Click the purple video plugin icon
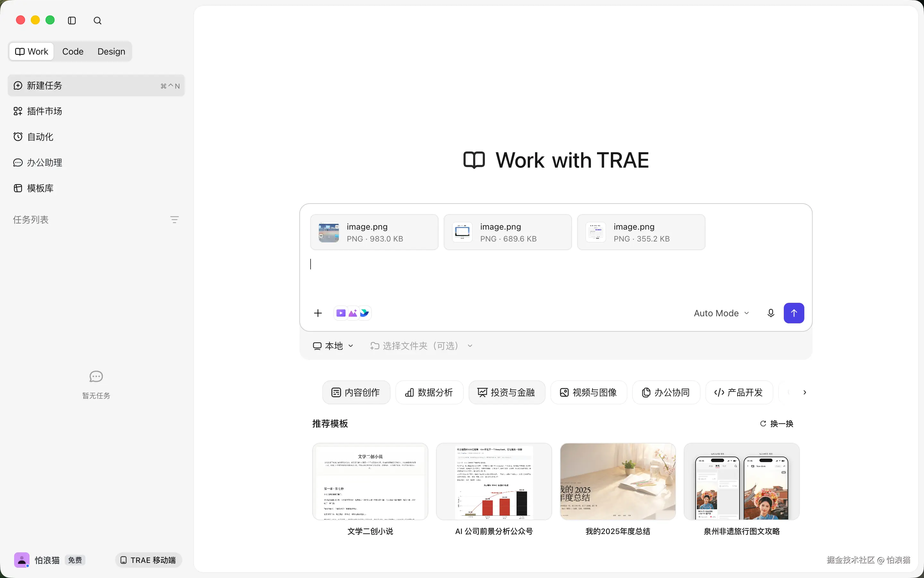This screenshot has height=578, width=924. click(341, 313)
